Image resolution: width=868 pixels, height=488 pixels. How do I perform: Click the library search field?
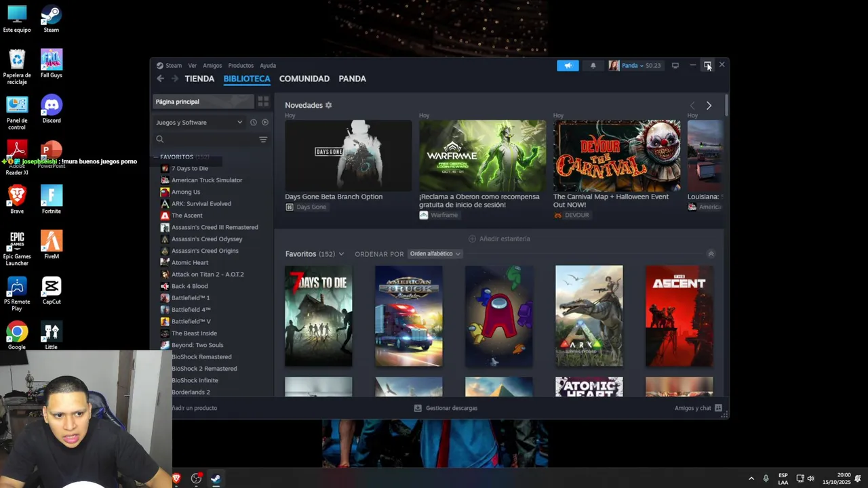tap(205, 140)
